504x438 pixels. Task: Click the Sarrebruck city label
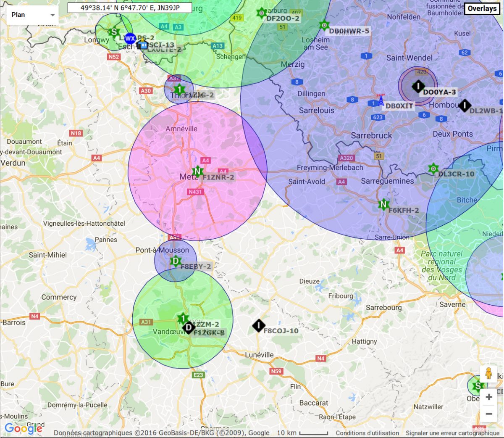[x=371, y=135]
